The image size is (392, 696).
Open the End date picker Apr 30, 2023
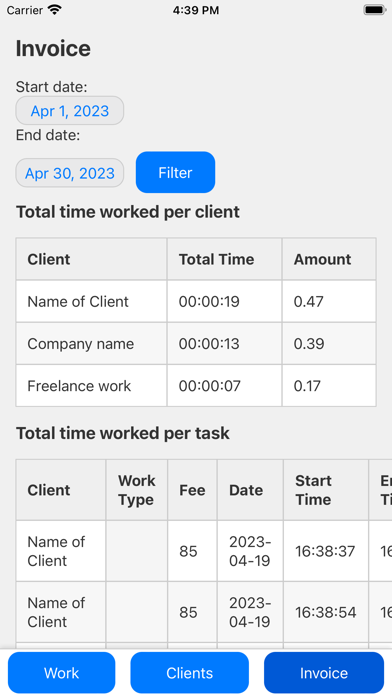(x=70, y=173)
